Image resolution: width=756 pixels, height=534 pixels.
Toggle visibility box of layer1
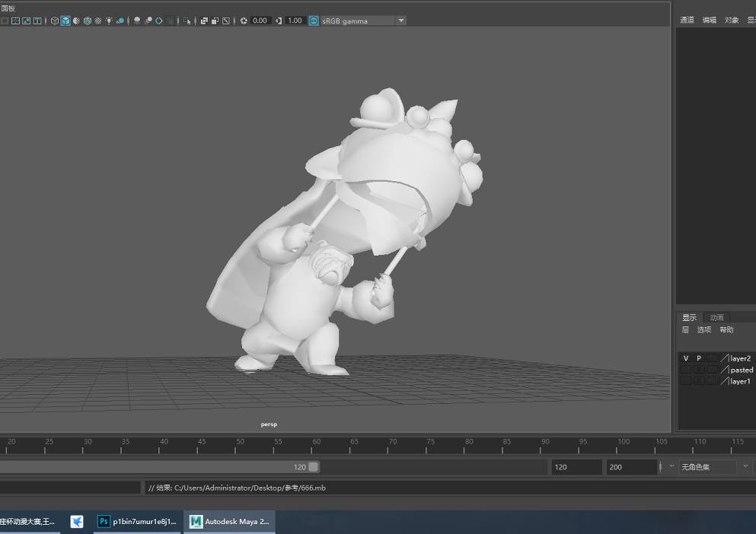pos(686,381)
